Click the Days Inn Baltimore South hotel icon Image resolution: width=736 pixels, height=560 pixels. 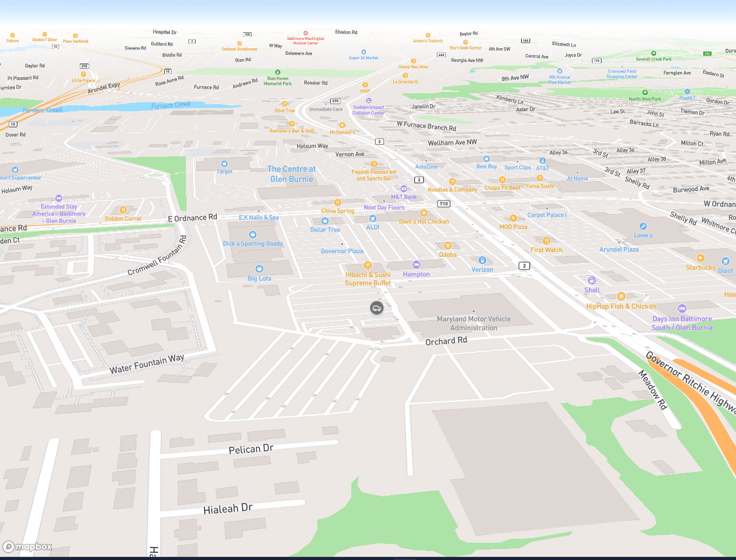point(682,309)
